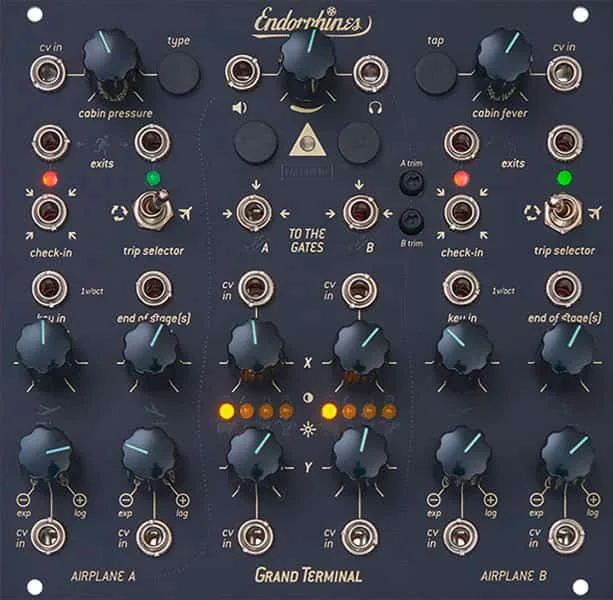This screenshot has height=600, width=613.
Task: Click the B trim trimmer
Action: point(411,222)
